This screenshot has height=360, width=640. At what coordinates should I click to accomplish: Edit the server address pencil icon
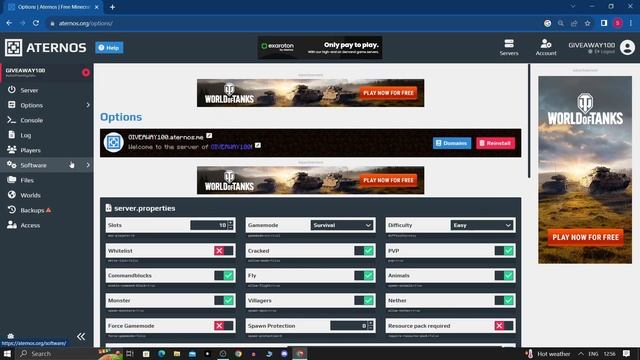click(209, 136)
